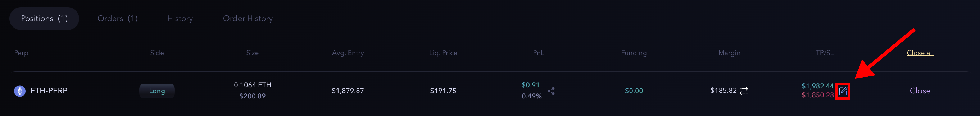Click the PnL column header
The height and width of the screenshot is (116, 980).
point(538,53)
